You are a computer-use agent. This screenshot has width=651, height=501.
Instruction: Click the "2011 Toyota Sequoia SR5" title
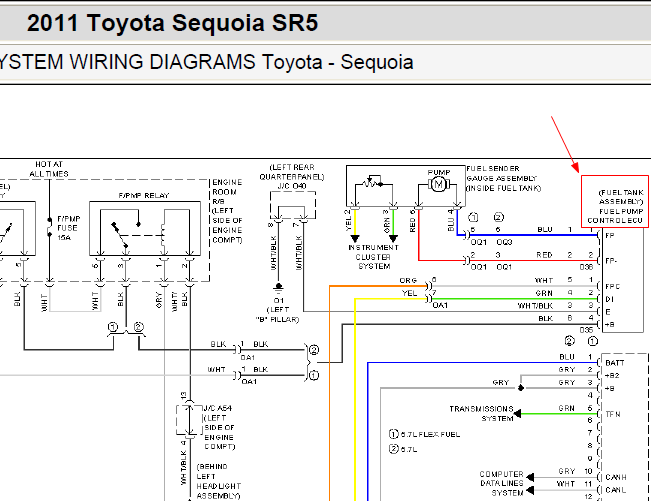click(x=172, y=23)
